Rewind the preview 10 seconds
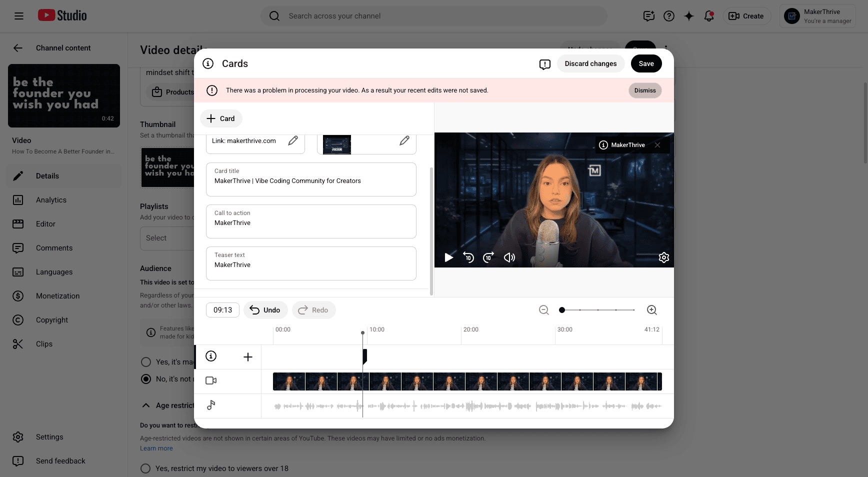The image size is (868, 477). (468, 257)
